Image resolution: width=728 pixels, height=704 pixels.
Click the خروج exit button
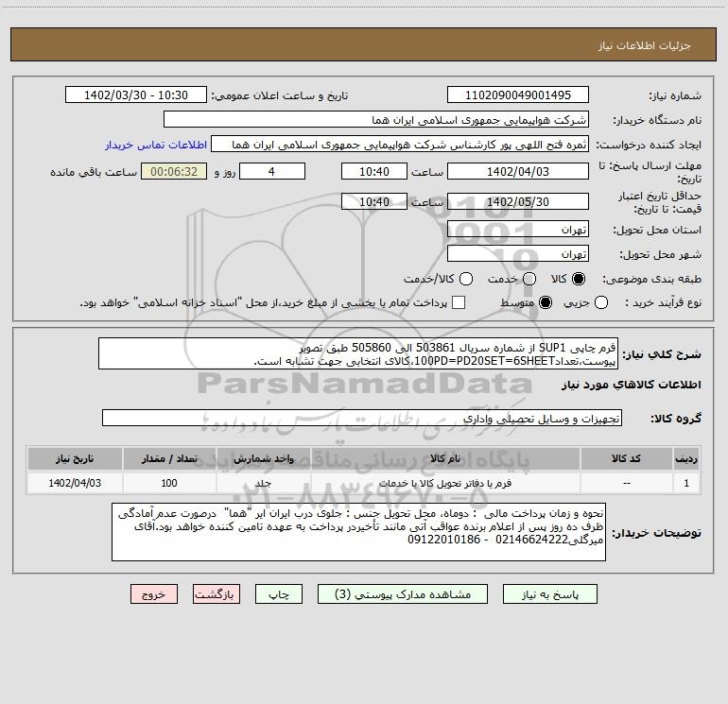click(x=154, y=594)
